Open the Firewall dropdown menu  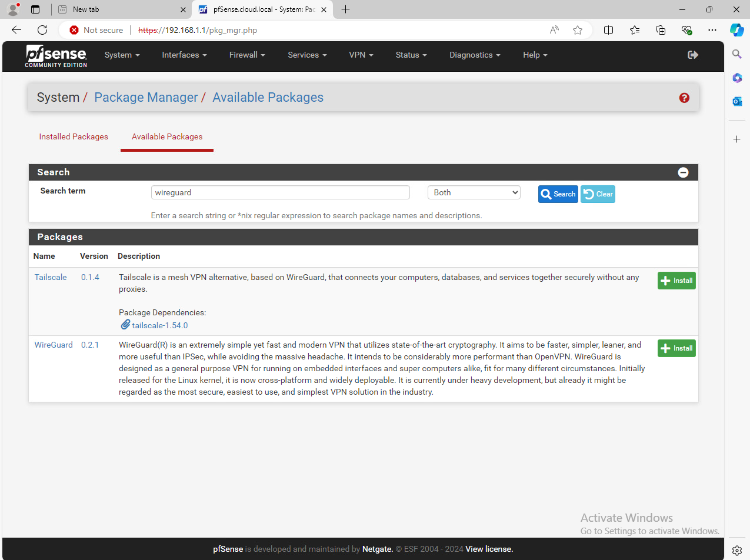coord(247,55)
